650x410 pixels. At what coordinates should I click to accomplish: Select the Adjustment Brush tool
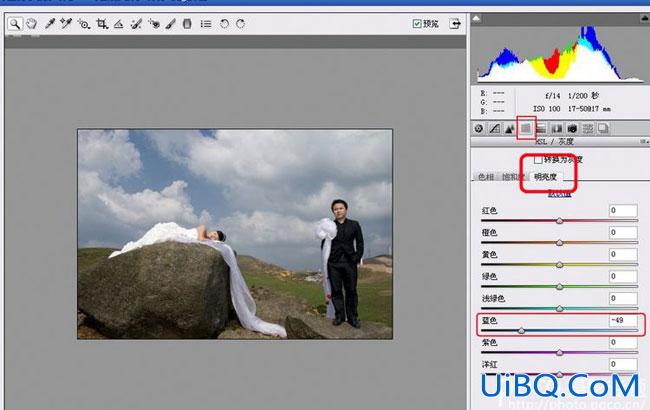click(170, 24)
